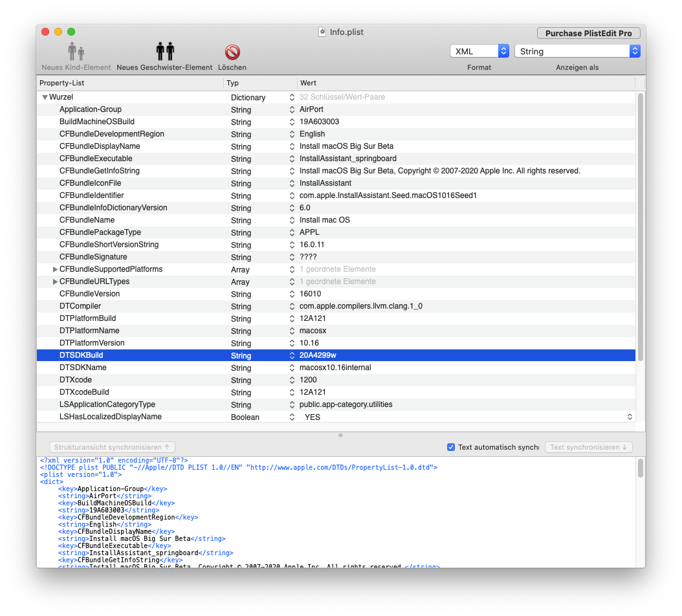The width and height of the screenshot is (682, 616).
Task: Click the Neues Kind-Element toolbar icon
Action: [76, 52]
